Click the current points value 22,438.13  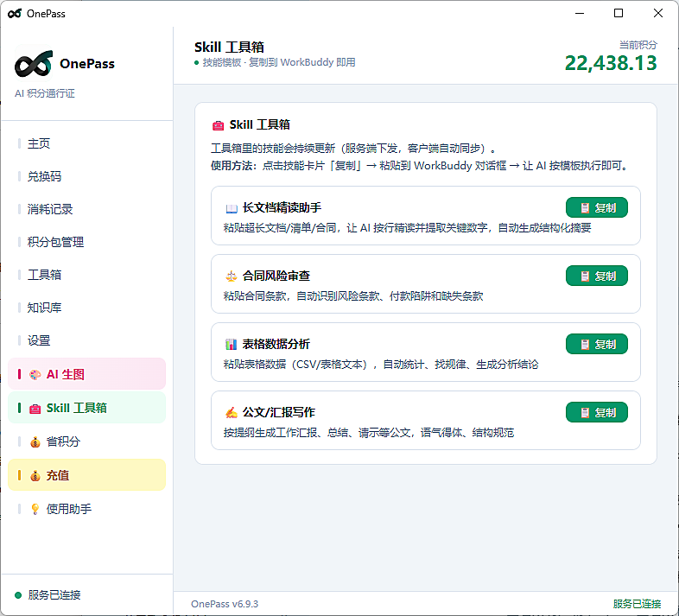click(611, 63)
